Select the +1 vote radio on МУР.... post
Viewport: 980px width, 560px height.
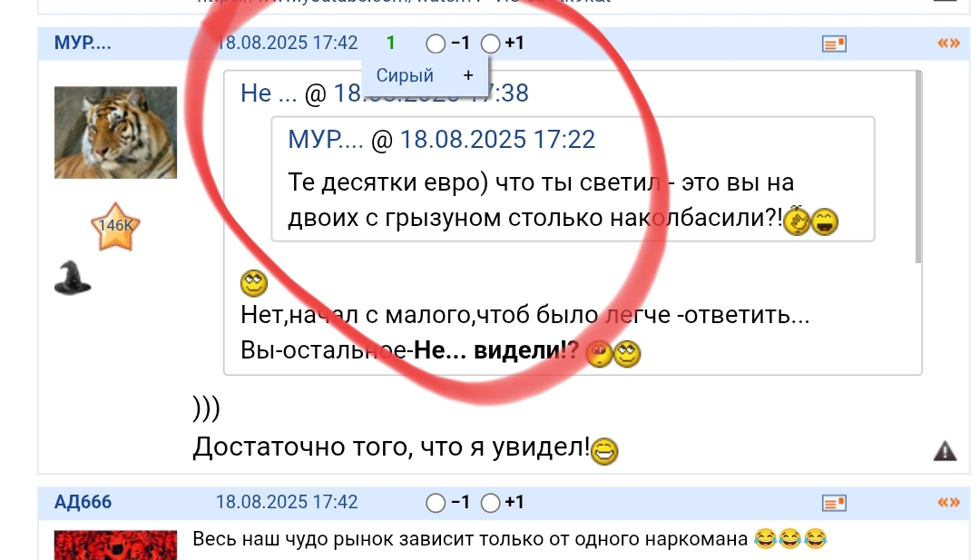click(x=491, y=44)
